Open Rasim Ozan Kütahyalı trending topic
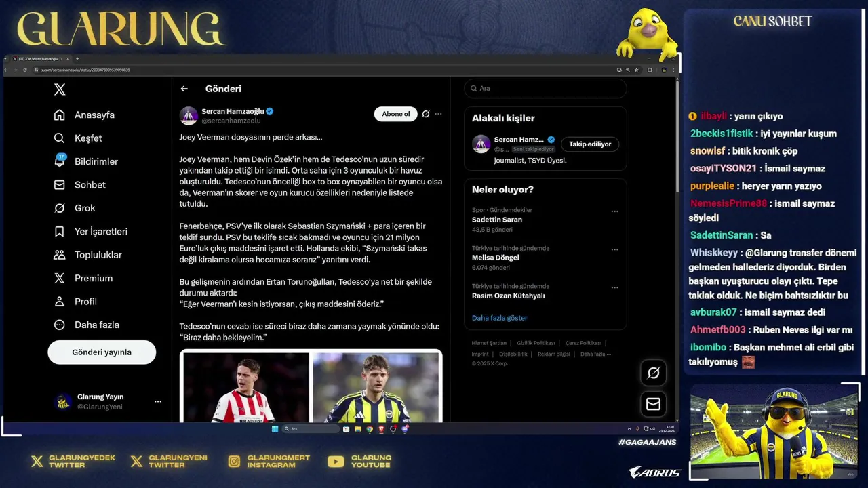The width and height of the screenshot is (868, 488). [x=509, y=296]
